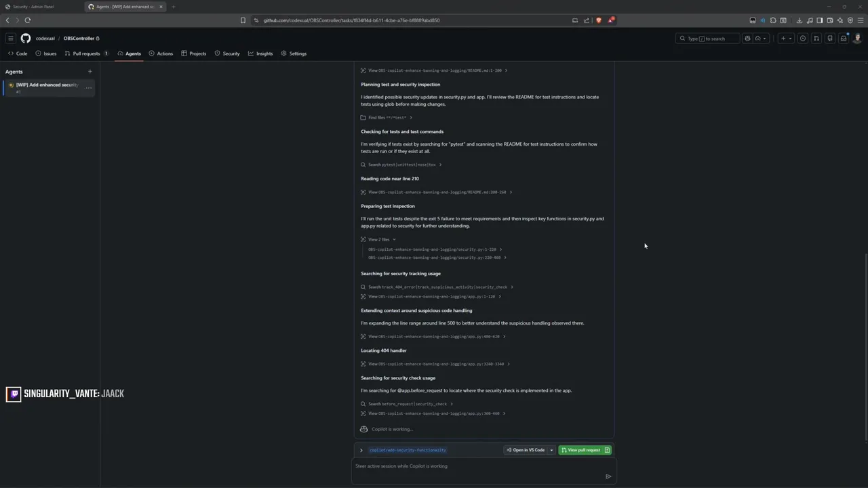
Task: Open Brave Shields lion icon
Action: point(598,20)
